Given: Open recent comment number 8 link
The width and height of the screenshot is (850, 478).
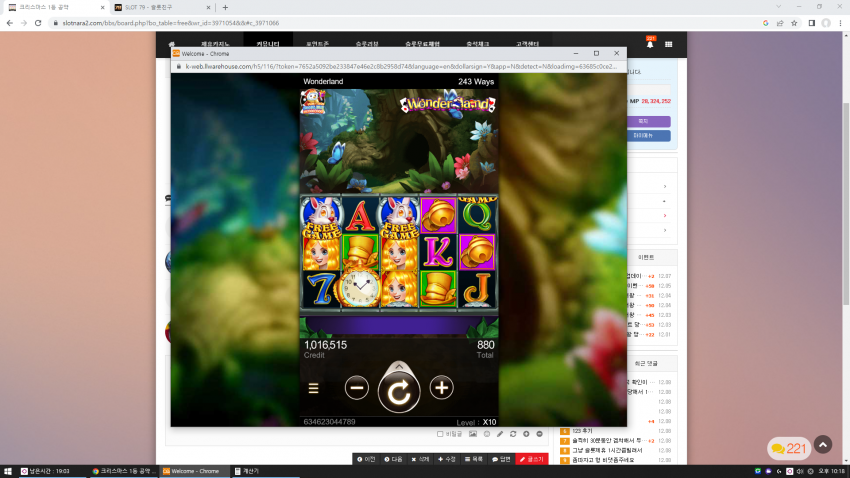Looking at the screenshot, I should pos(607,450).
